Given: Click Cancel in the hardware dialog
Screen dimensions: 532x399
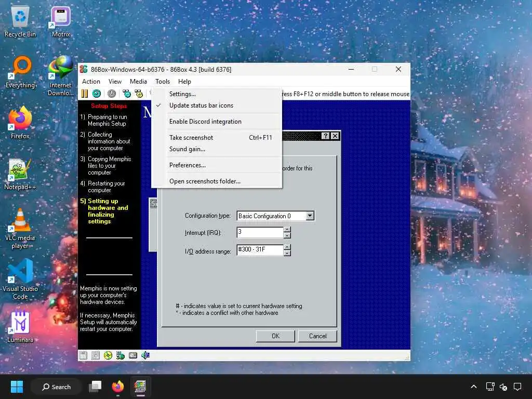Looking at the screenshot, I should [x=317, y=336].
